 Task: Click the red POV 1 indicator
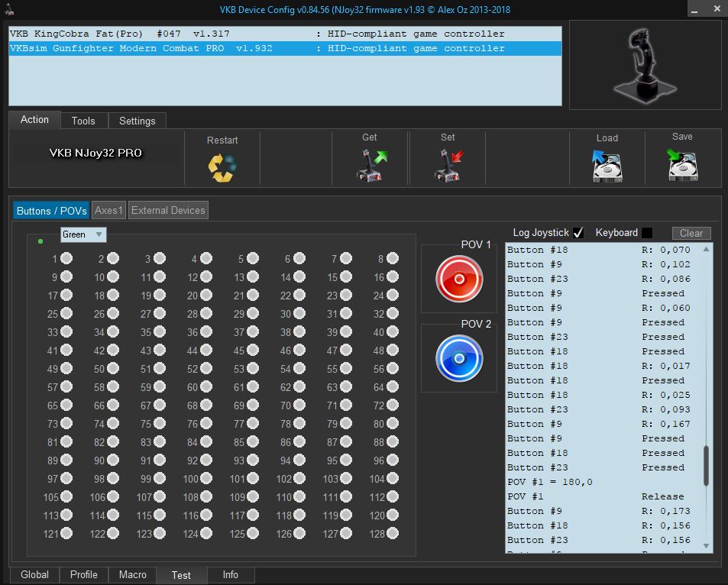459,280
